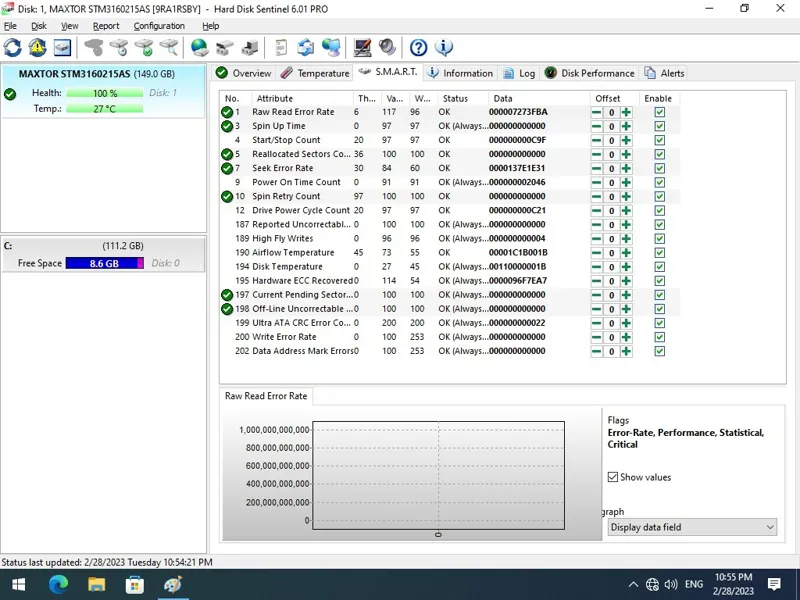The height and width of the screenshot is (600, 800).
Task: Toggle Enable checkbox for Power On Time Count
Action: [659, 182]
